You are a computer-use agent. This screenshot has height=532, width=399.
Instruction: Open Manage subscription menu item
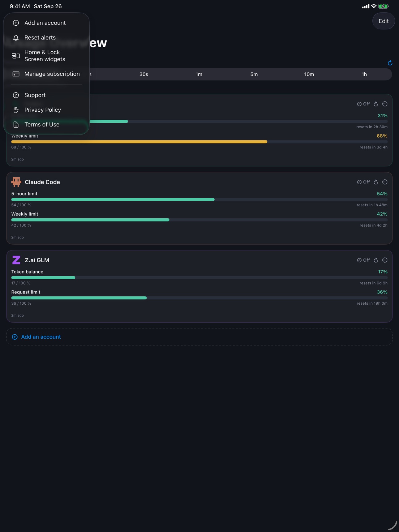(46, 74)
